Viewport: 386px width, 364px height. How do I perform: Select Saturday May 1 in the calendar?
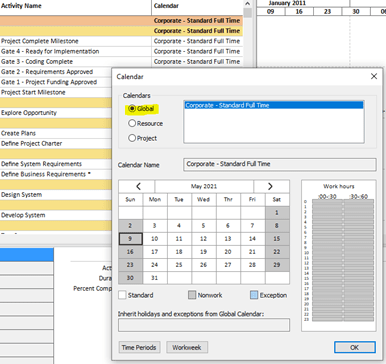tap(277, 213)
